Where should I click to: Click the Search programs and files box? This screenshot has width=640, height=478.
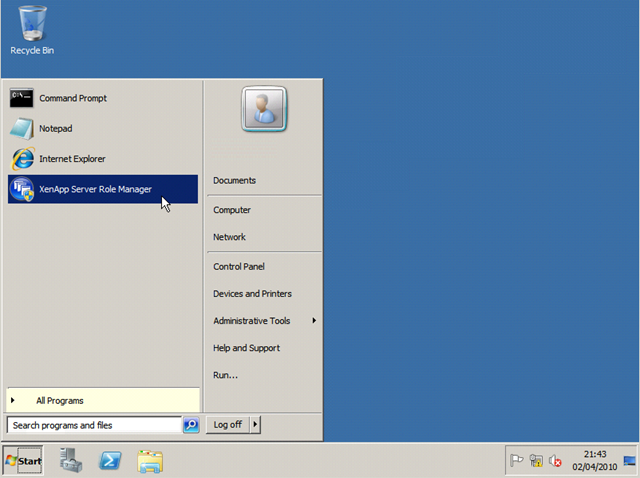click(x=94, y=425)
